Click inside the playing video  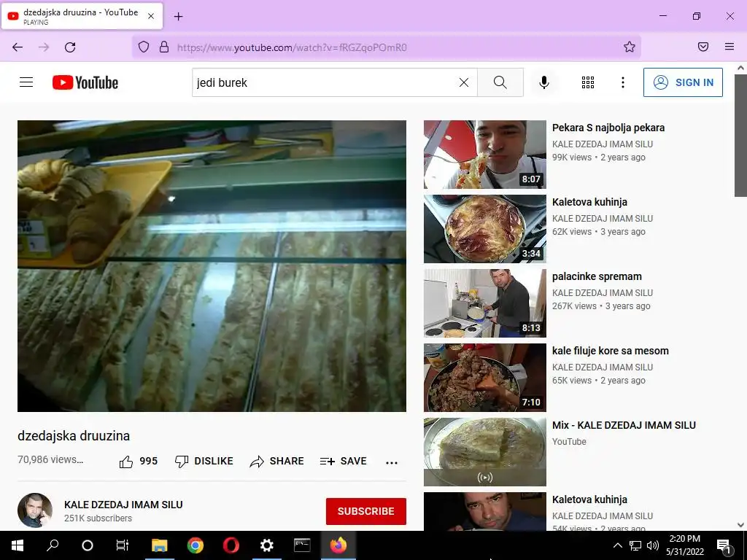click(212, 265)
